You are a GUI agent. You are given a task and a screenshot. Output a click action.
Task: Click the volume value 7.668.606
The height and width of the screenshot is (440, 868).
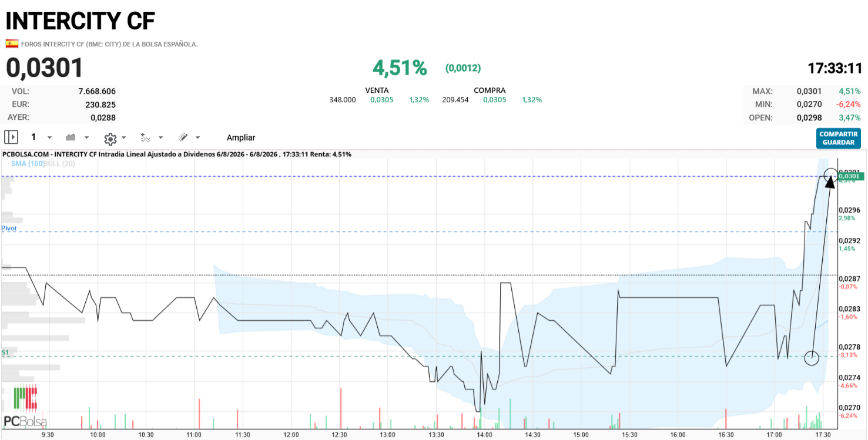point(97,91)
